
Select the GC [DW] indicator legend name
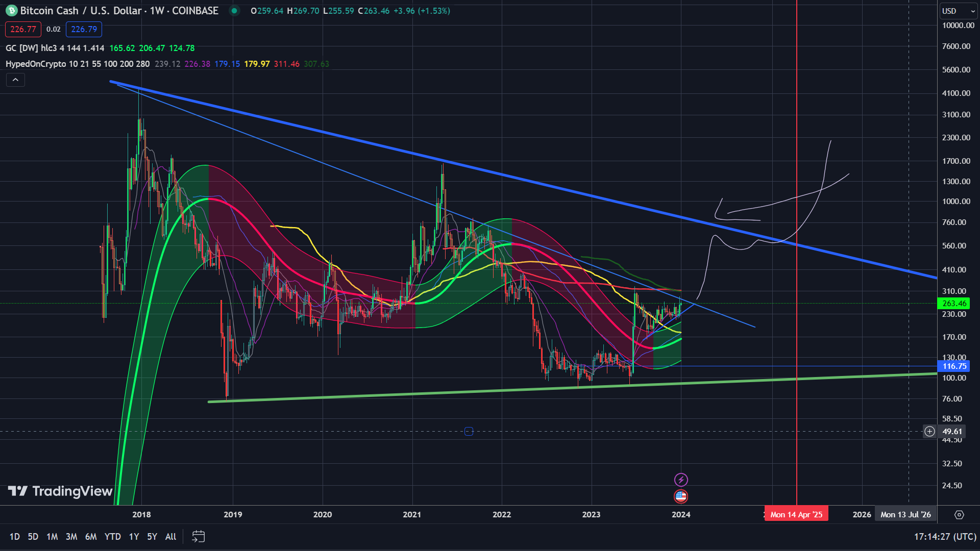tap(55, 48)
